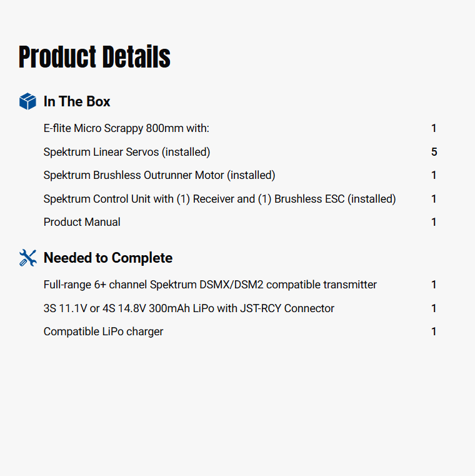Click the blue box icon
This screenshot has width=475, height=476.
tap(27, 101)
